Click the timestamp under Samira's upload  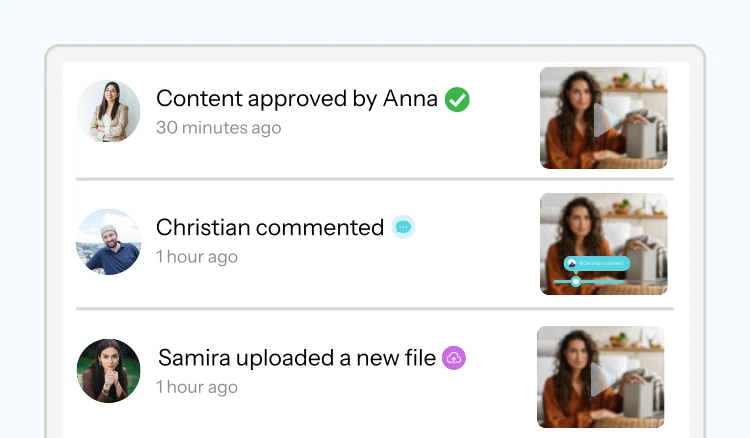coord(197,387)
